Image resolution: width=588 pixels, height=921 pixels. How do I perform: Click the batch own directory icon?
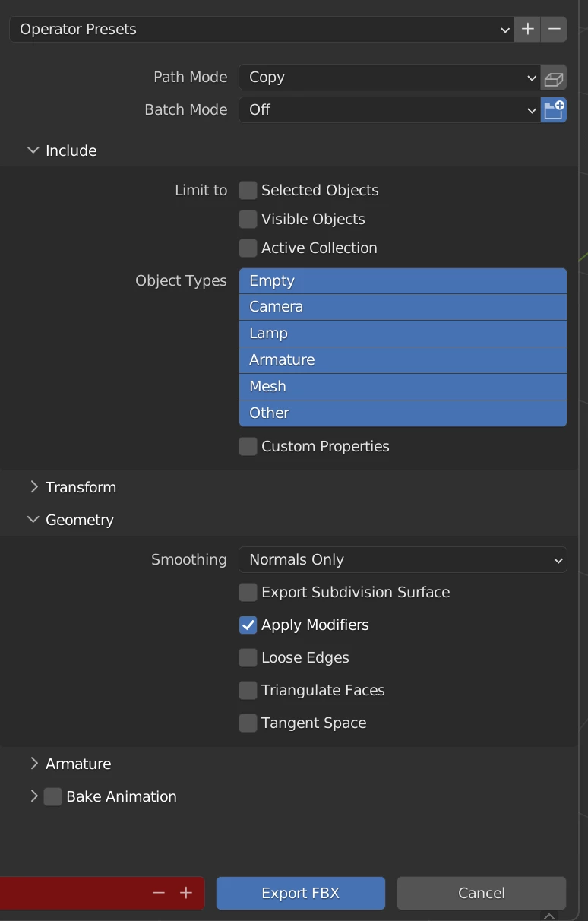[554, 110]
